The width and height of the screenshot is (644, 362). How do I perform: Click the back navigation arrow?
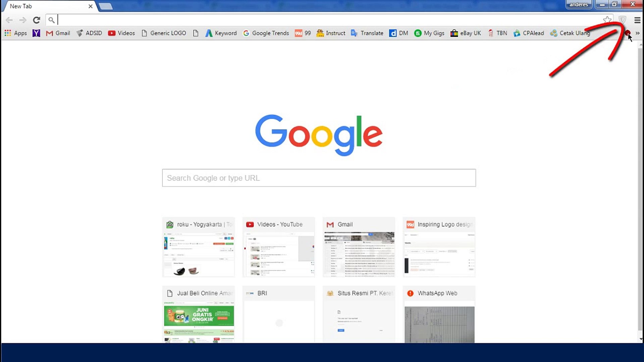(9, 20)
